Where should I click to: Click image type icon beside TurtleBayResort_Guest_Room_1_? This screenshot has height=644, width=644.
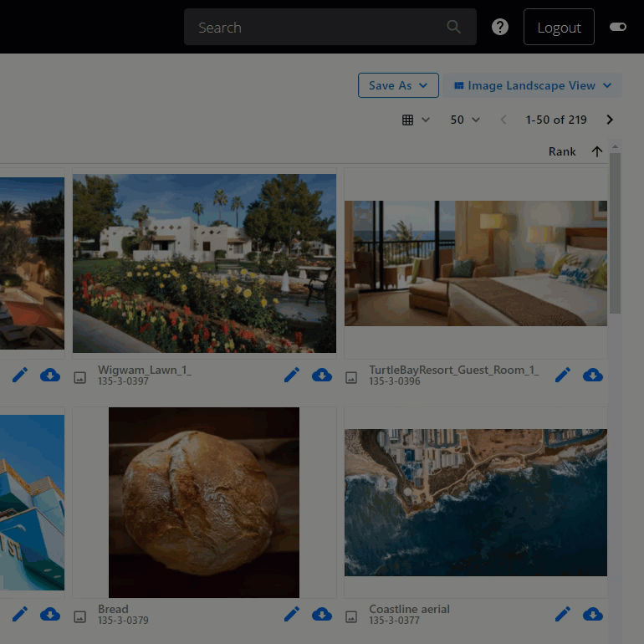(x=351, y=377)
